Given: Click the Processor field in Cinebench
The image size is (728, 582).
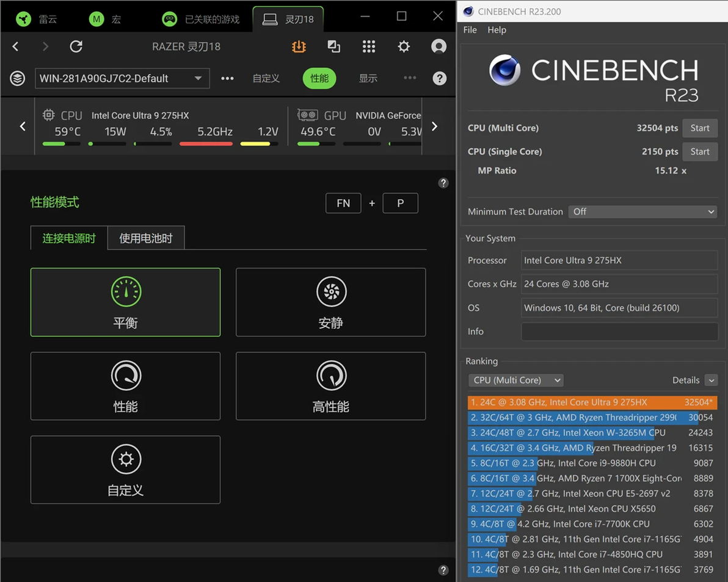Looking at the screenshot, I should point(619,260).
